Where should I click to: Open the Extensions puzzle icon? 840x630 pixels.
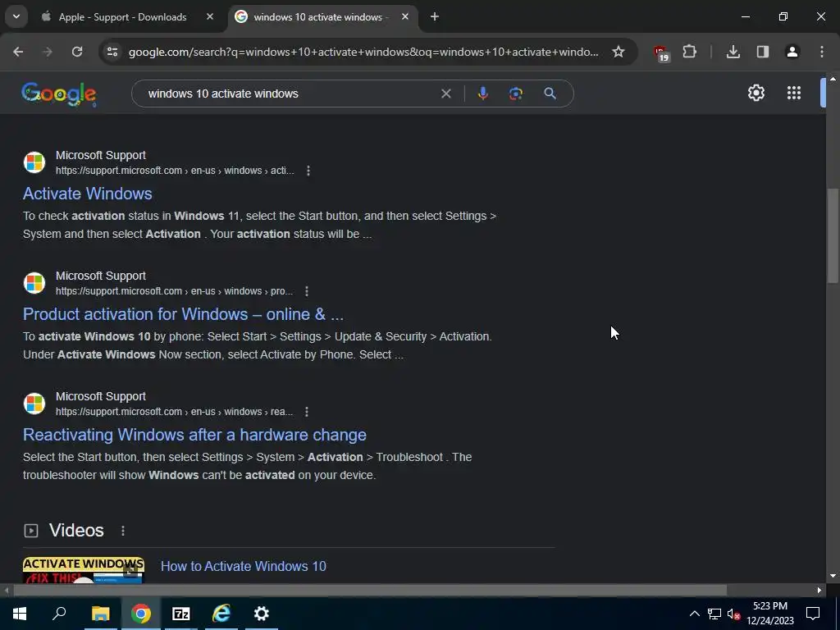(x=689, y=52)
